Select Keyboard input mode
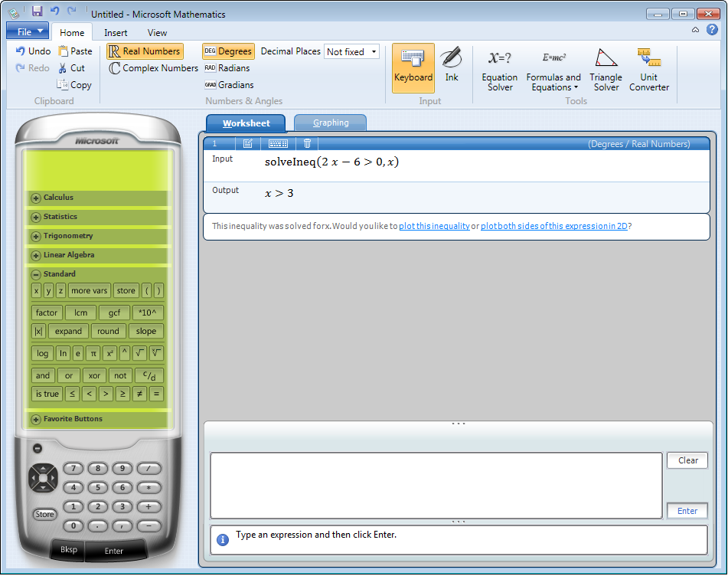This screenshot has height=576, width=728. tap(413, 68)
